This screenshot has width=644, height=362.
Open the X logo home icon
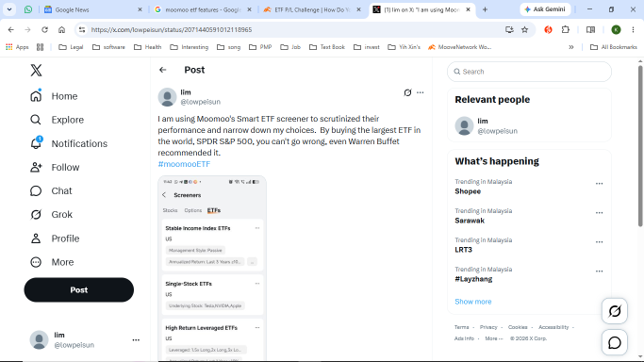pos(36,70)
